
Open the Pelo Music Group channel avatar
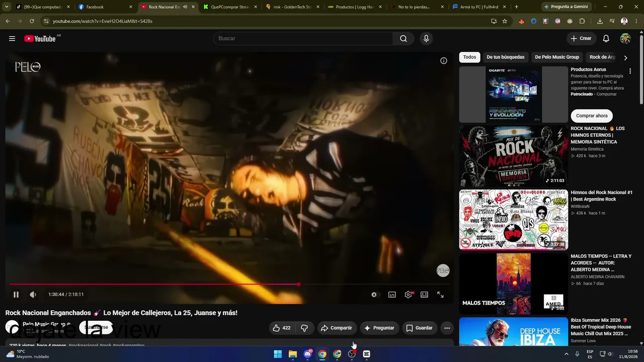coord(12,327)
